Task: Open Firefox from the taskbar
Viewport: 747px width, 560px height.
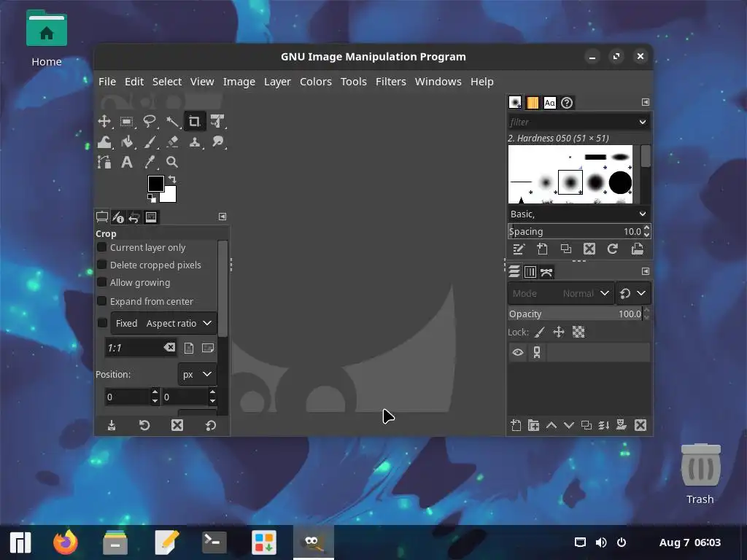Action: 65,542
